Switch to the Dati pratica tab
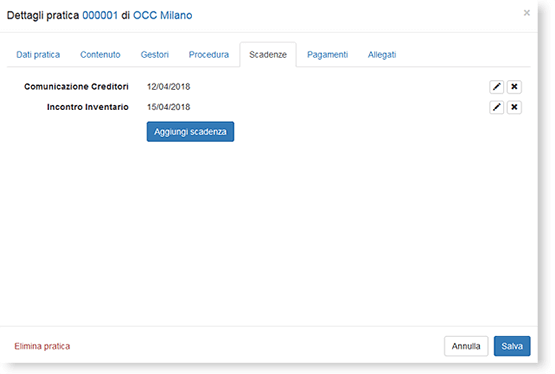Screen dimensions: 555x374 point(38,55)
